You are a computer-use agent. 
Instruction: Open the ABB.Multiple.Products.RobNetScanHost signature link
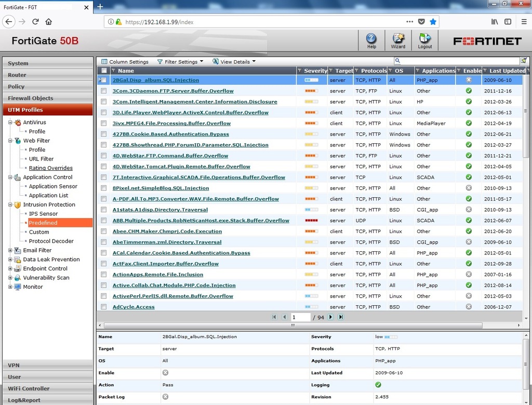click(201, 221)
